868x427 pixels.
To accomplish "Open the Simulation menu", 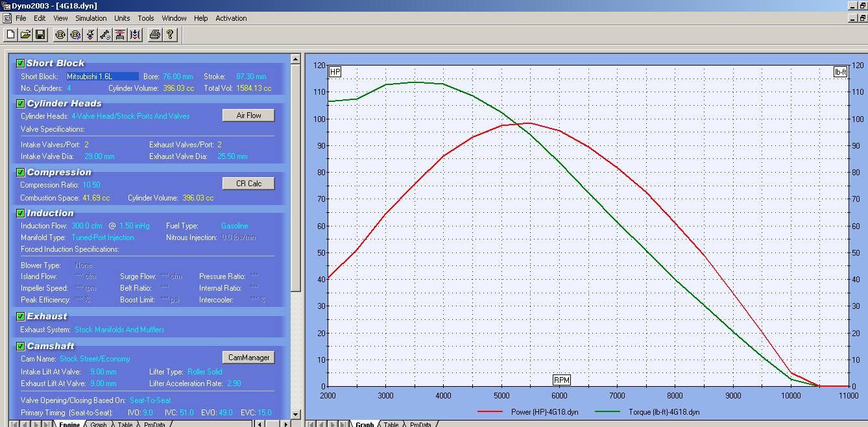I will (x=91, y=18).
